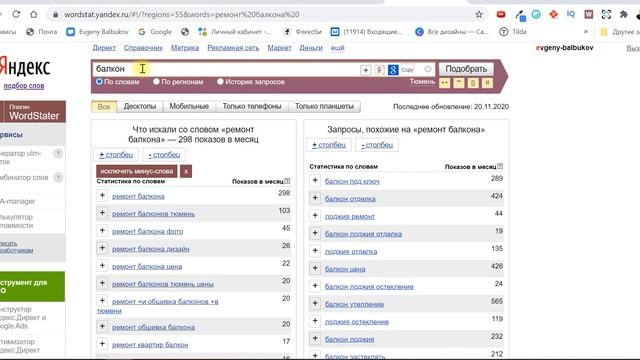
Task: Click the plus icon in the search field
Action: click(x=365, y=70)
